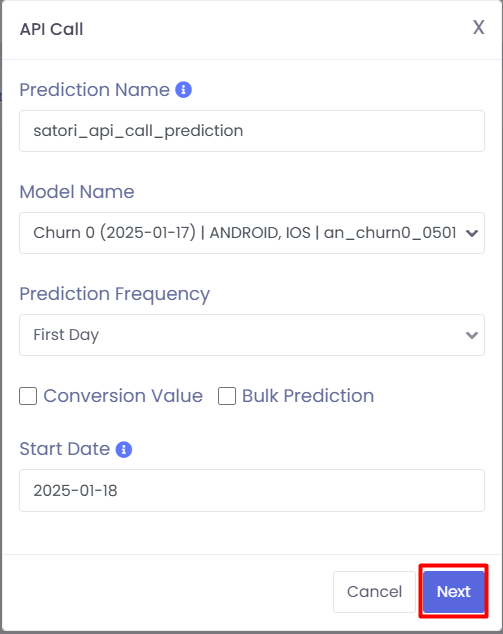The width and height of the screenshot is (503, 634).
Task: Click the info icon beside Start Date
Action: (x=124, y=449)
